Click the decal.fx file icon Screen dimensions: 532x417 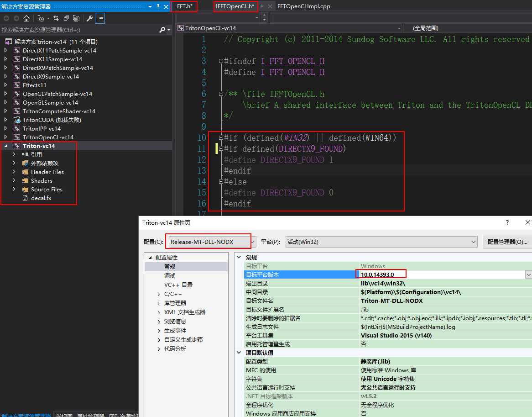coord(25,198)
